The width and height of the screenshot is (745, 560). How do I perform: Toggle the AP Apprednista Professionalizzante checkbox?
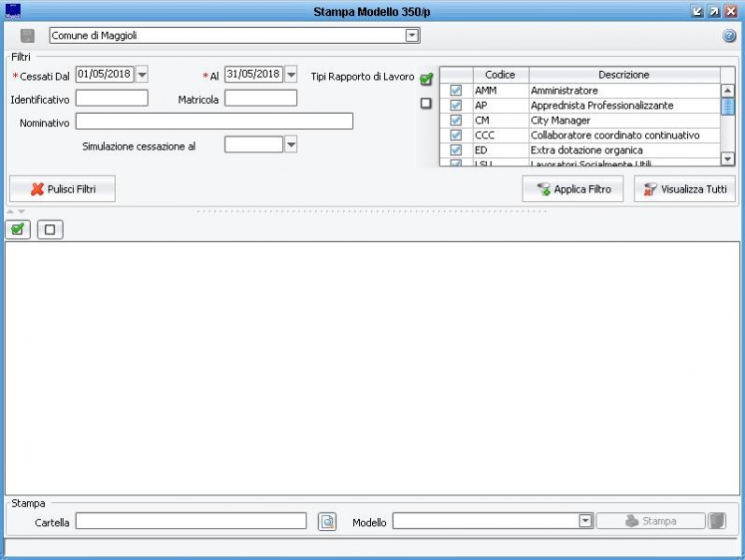(x=455, y=105)
